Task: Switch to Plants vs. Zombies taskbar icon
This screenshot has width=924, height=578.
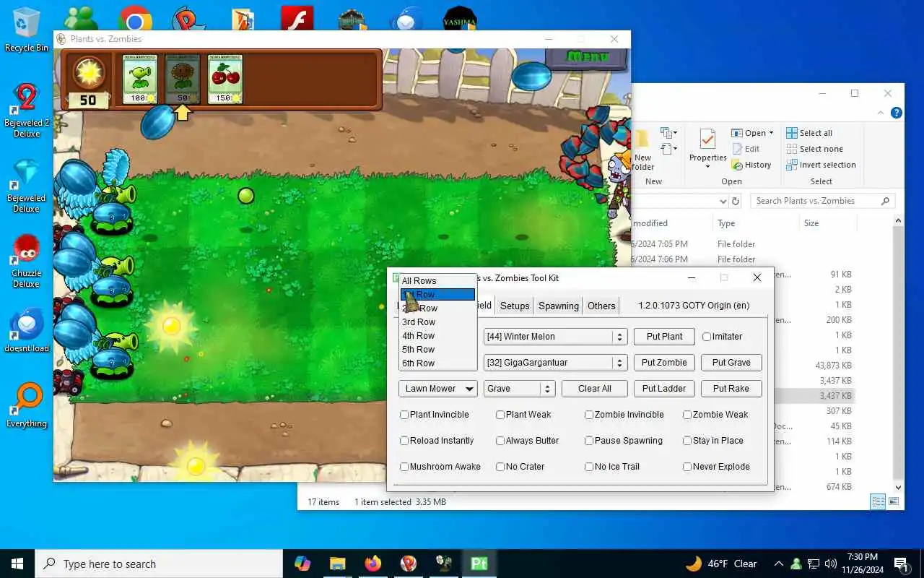Action: [x=444, y=564]
